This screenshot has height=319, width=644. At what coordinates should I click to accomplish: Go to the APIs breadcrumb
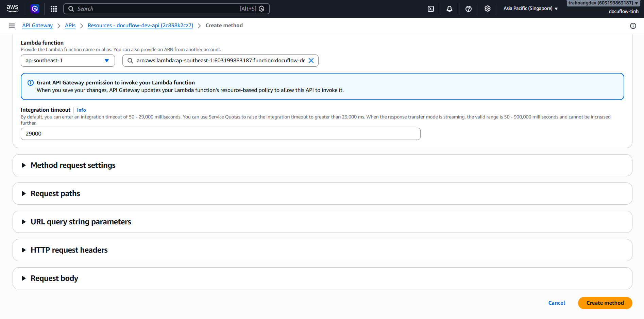[70, 26]
